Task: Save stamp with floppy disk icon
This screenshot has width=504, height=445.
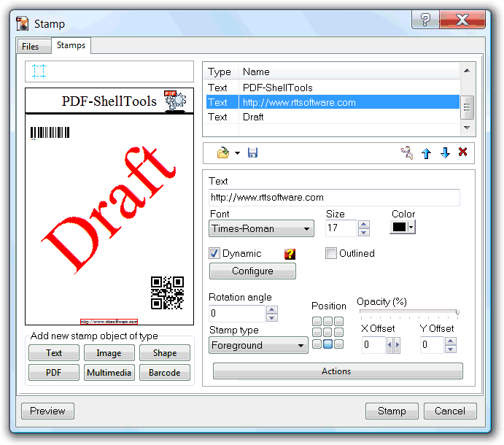Action: click(x=252, y=152)
